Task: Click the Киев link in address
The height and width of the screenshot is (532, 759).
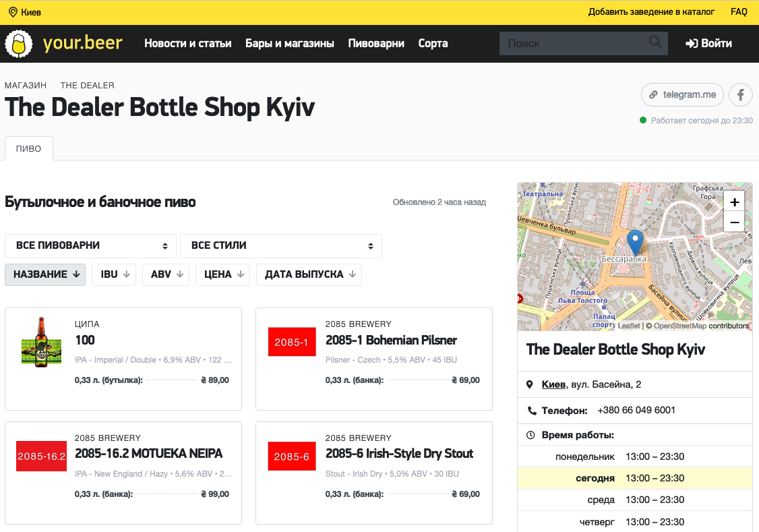Action: point(553,384)
